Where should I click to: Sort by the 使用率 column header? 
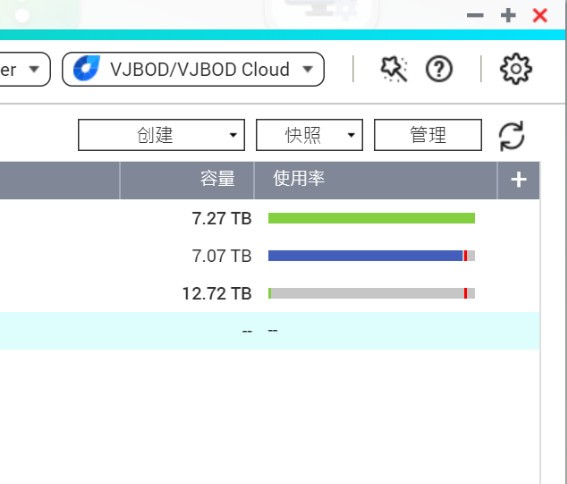click(375, 180)
